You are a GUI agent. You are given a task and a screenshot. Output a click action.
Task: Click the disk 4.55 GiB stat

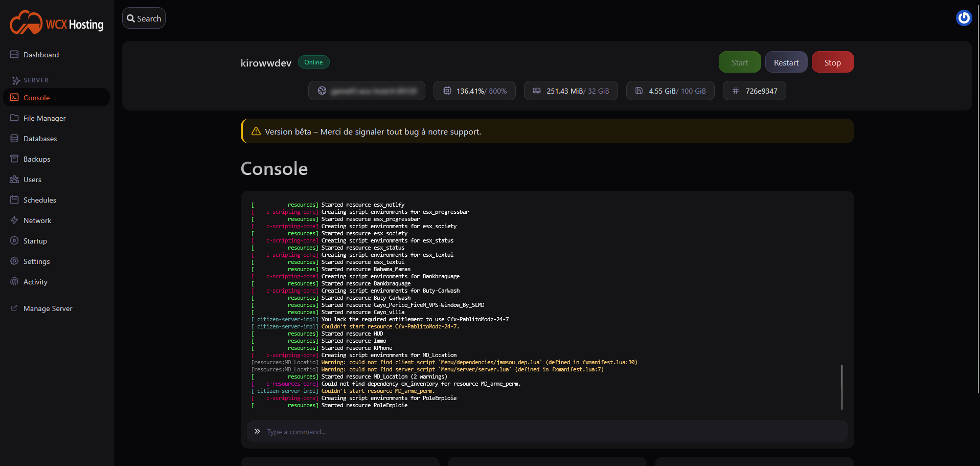point(670,91)
